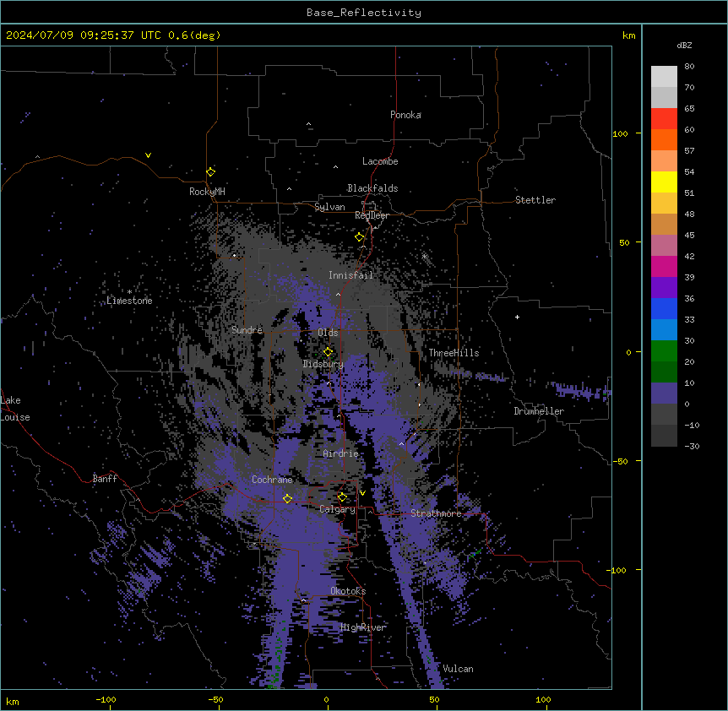Click the Olds town label

328,333
